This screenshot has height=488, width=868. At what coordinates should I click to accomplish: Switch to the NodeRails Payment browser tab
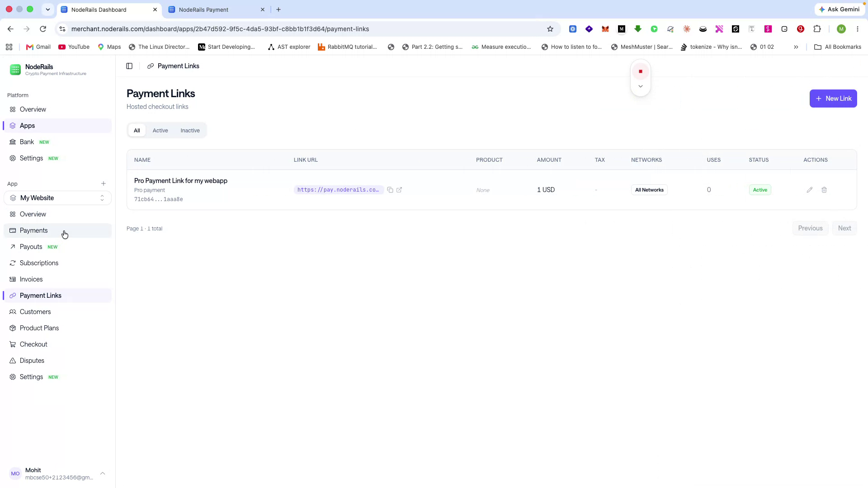(217, 9)
